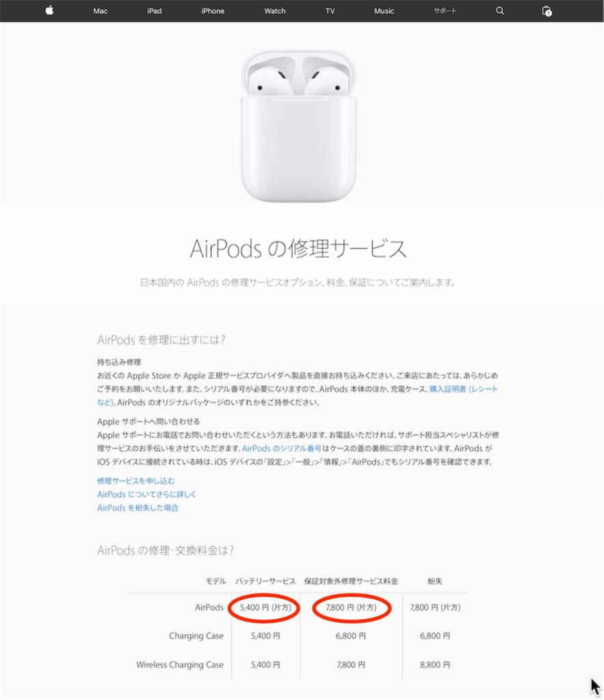This screenshot has width=604, height=700.
Task: Select the Mac menu item
Action: [100, 11]
